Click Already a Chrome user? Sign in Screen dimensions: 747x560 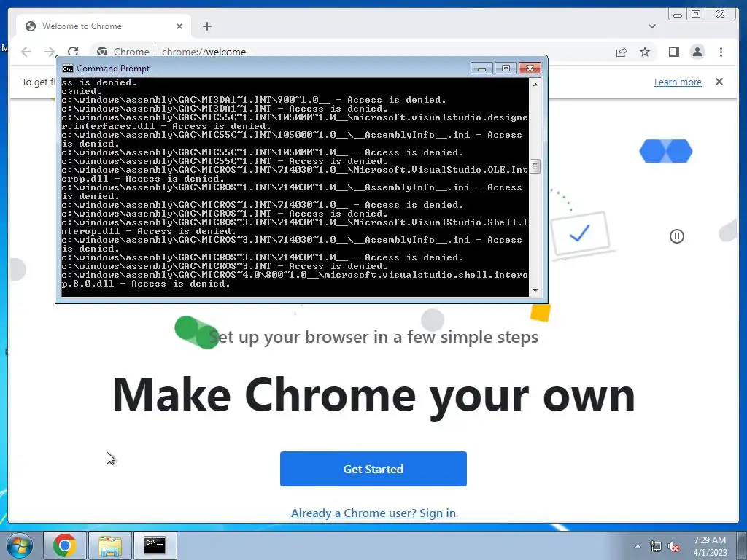click(x=373, y=513)
